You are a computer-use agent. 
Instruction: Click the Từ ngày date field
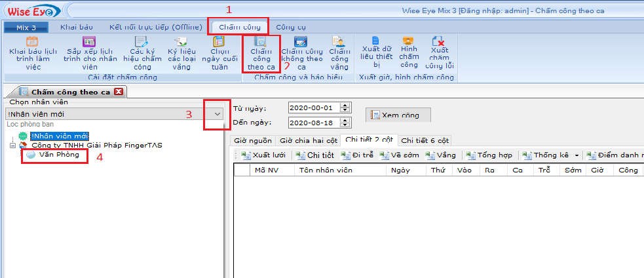pyautogui.click(x=313, y=108)
